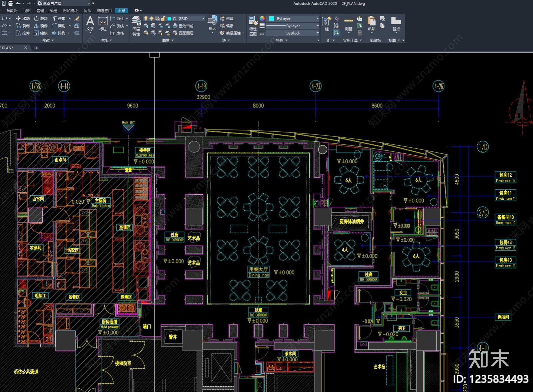This screenshot has width=533, height=392.
Task: Click Match Properties (特性匹配) icon
Action: click(253, 26)
